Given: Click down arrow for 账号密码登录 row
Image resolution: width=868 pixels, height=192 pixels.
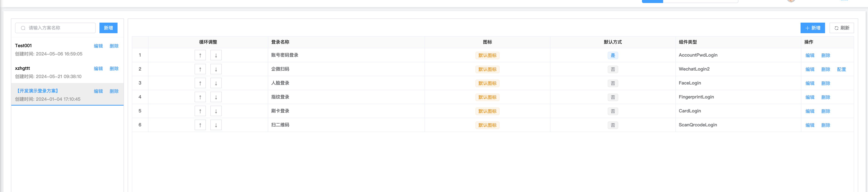Looking at the screenshot, I should pyautogui.click(x=216, y=55).
